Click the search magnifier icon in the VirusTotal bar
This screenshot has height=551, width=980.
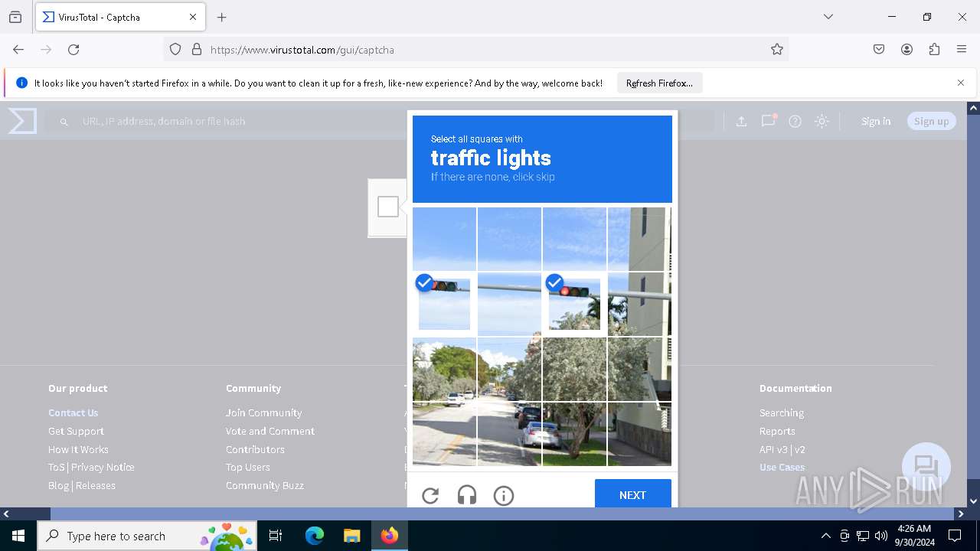pos(64,122)
